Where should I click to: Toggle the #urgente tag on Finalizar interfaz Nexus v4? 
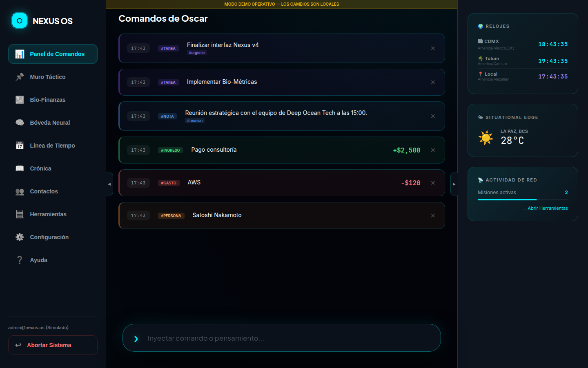(x=197, y=52)
